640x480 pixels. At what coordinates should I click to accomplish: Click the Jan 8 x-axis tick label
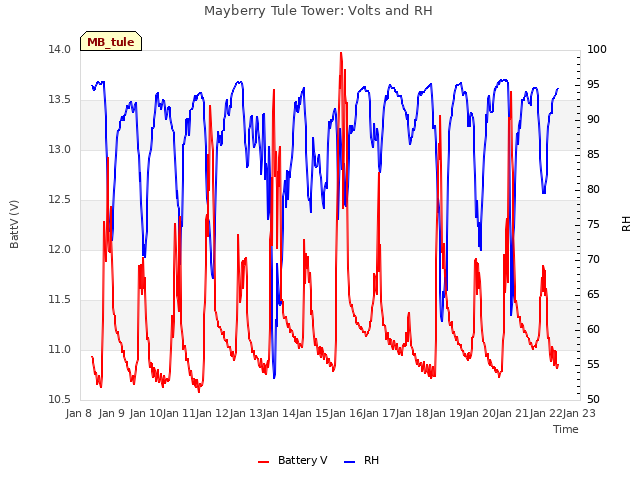78,413
